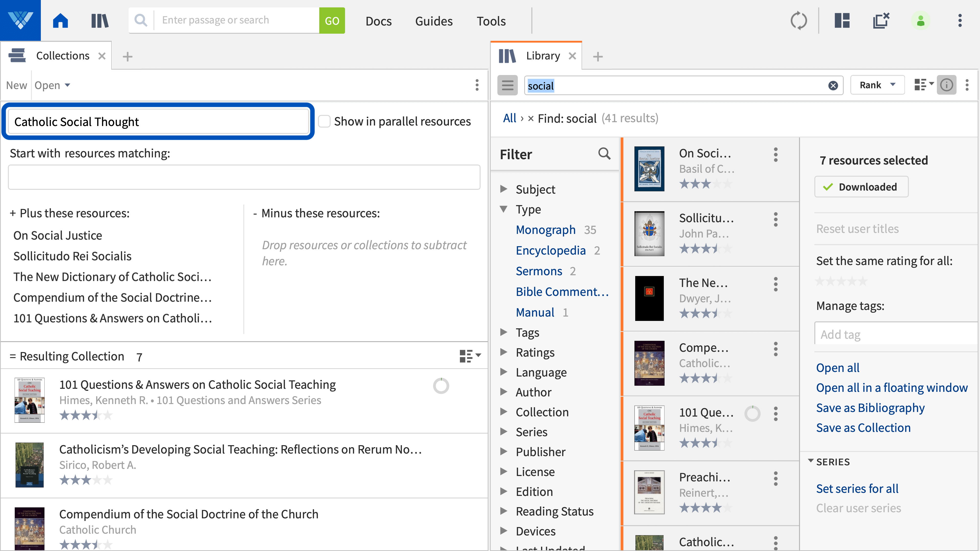Close the Library tab
This screenshot has width=980, height=551.
point(572,56)
